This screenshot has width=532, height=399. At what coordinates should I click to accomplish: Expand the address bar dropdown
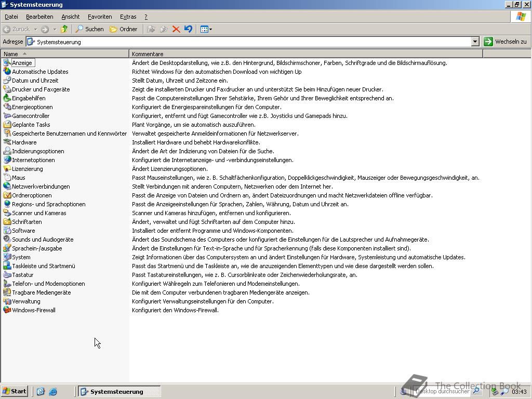coord(475,42)
